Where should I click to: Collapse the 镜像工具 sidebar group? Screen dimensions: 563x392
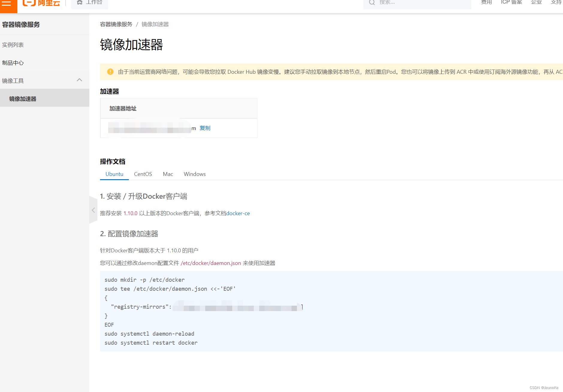[79, 80]
